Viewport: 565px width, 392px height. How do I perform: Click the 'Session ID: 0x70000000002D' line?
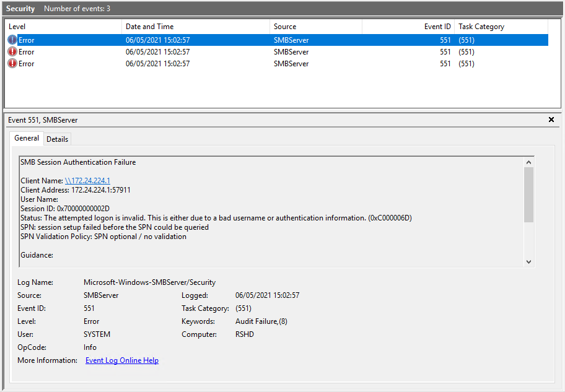[x=65, y=209]
